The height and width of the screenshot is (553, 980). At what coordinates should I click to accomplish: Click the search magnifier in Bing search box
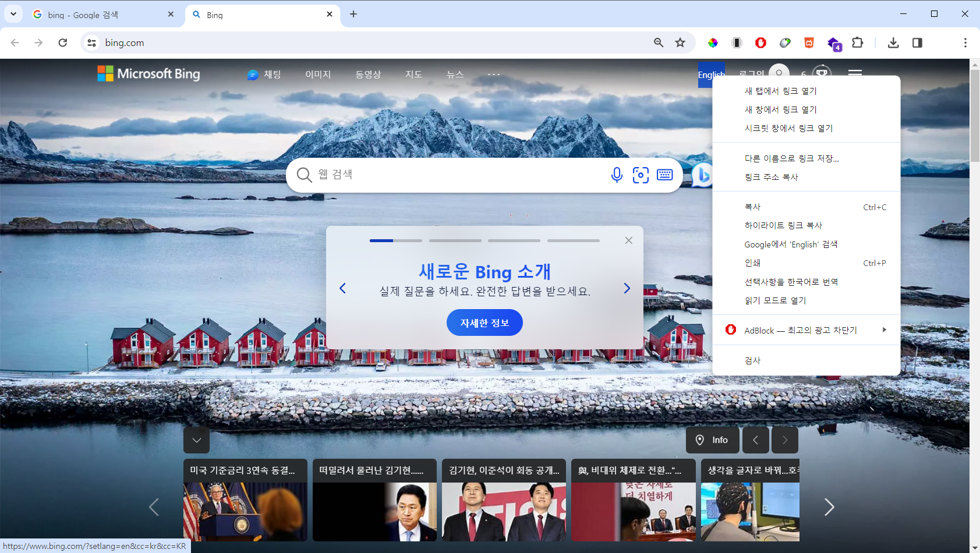pos(304,175)
